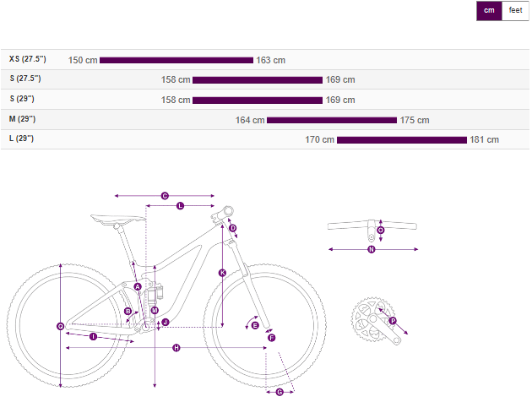
Task: Click geometry marker A on seat tube
Action: tap(137, 287)
